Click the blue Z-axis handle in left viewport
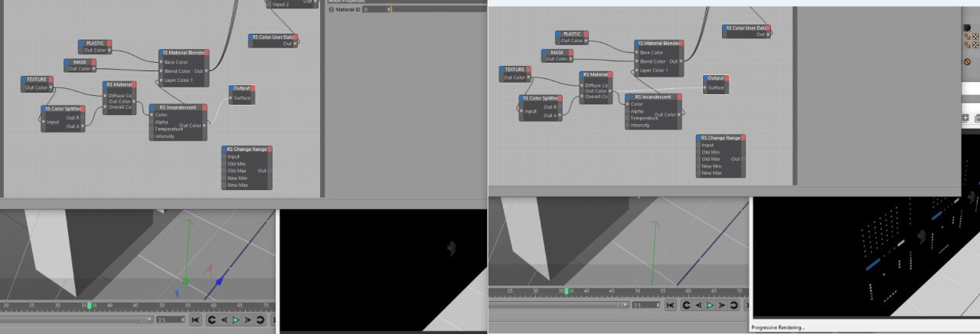 pos(220,281)
